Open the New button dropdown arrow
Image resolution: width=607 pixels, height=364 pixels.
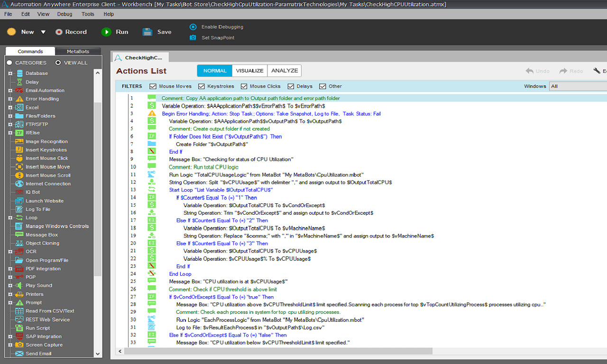(x=43, y=32)
